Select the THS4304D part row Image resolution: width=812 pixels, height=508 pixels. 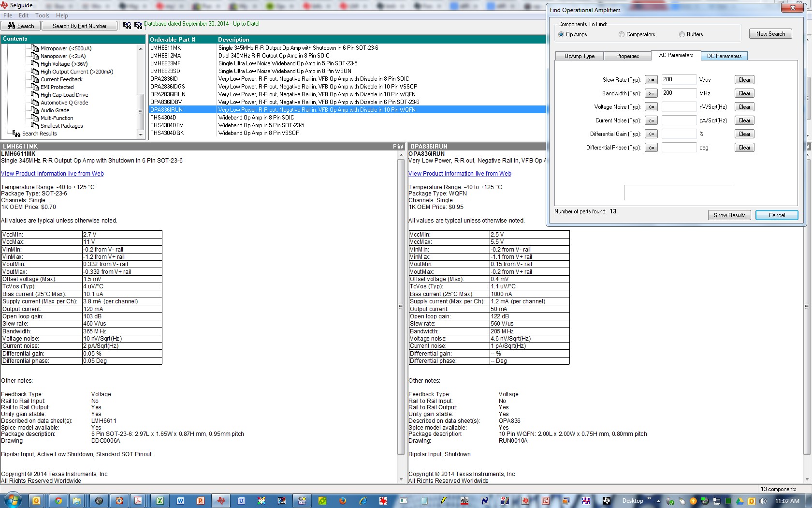[347, 118]
